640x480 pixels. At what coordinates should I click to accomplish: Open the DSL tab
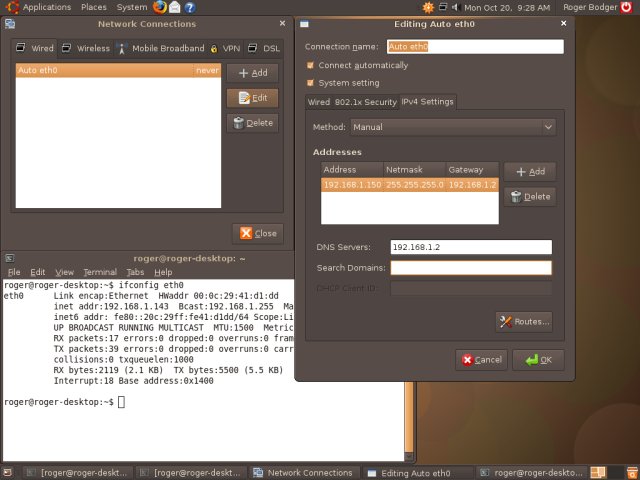(x=264, y=48)
